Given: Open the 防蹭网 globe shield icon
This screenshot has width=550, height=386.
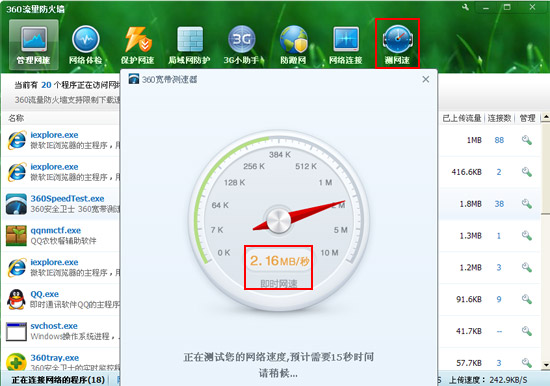Looking at the screenshot, I should click(x=293, y=44).
